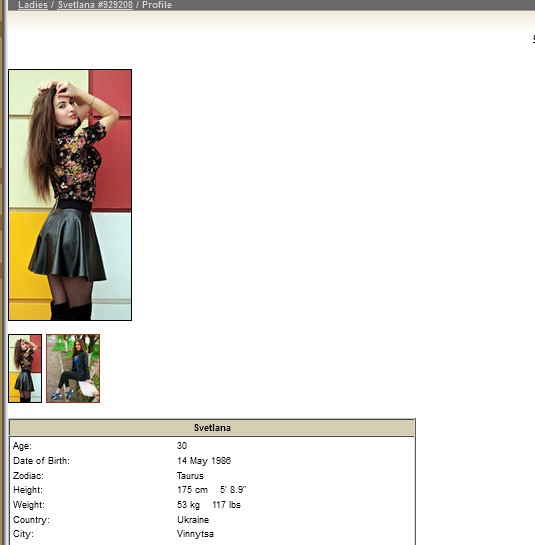Click the 117 lbs weight value
Screen dimensions: 535x545
tap(226, 505)
